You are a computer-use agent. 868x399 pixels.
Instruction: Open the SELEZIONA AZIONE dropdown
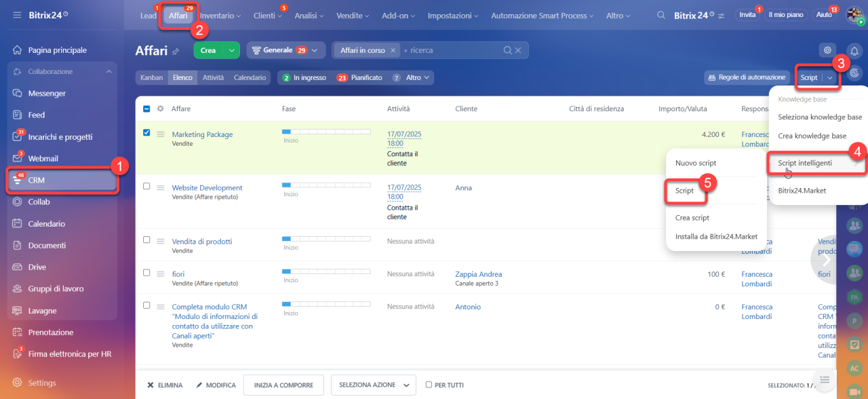[x=373, y=385]
